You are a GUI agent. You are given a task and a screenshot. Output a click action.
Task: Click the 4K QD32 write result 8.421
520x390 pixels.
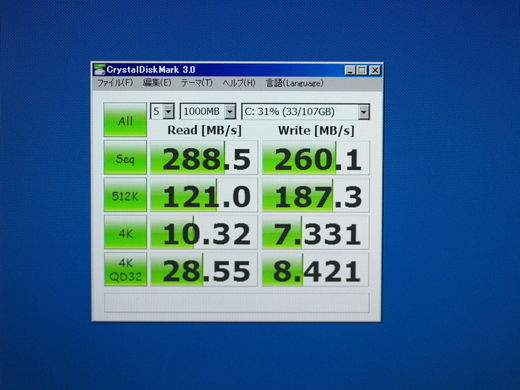tap(316, 270)
